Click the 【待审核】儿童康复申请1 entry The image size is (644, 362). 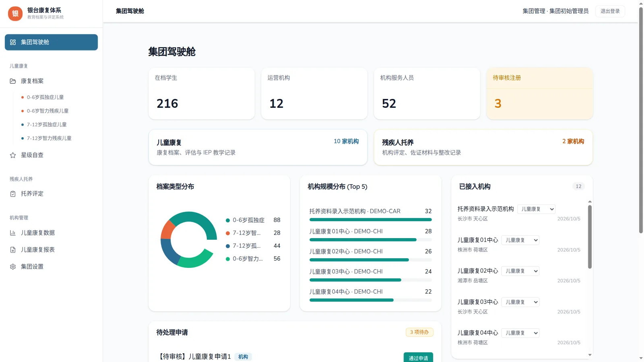194,357
